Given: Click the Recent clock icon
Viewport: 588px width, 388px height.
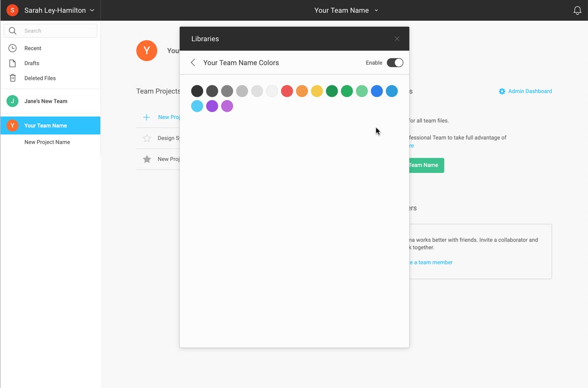Looking at the screenshot, I should click(x=13, y=48).
